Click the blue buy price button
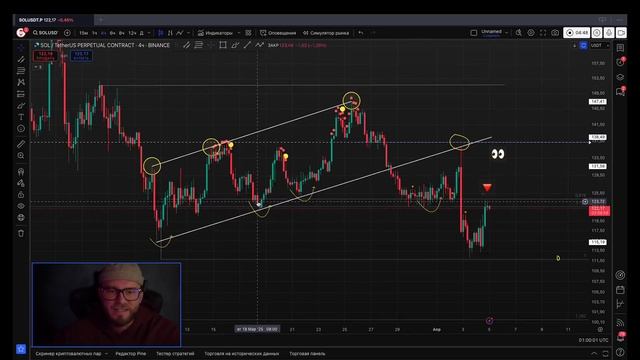This screenshot has height=360, width=640. pos(81,56)
